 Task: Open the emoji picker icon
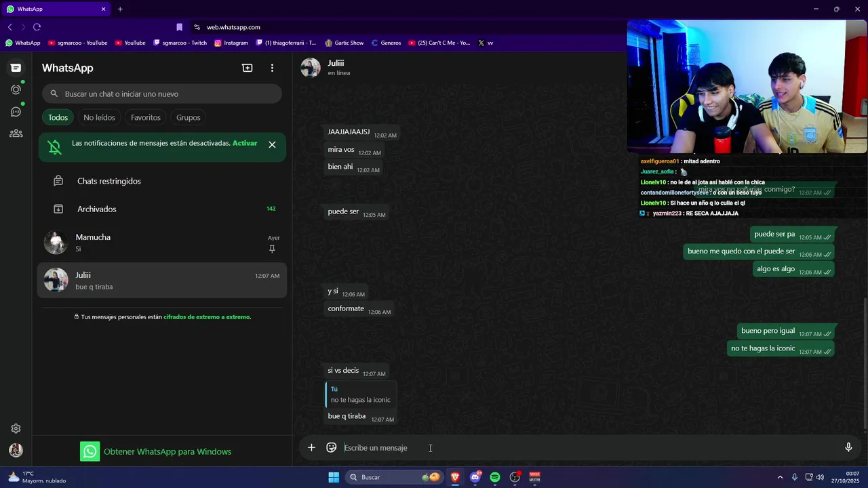coord(332,447)
